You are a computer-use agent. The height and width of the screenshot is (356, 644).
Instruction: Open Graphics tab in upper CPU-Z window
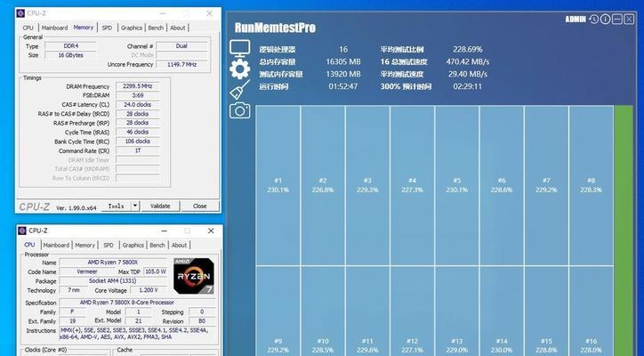click(132, 28)
